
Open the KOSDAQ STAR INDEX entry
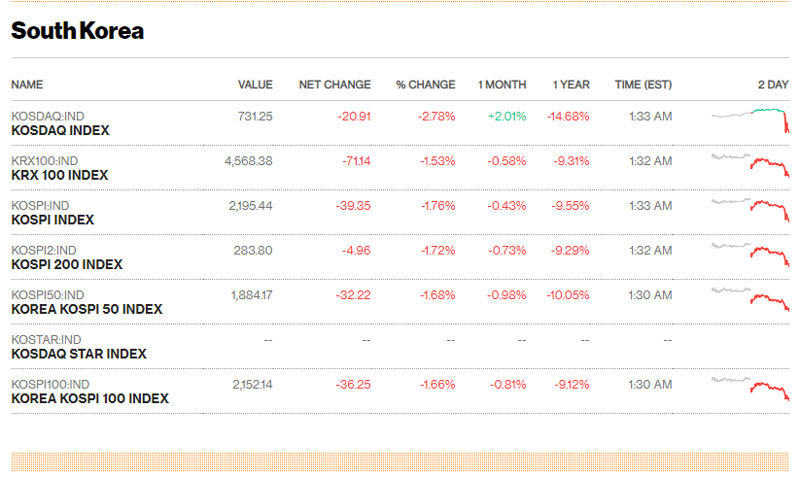pos(78,354)
